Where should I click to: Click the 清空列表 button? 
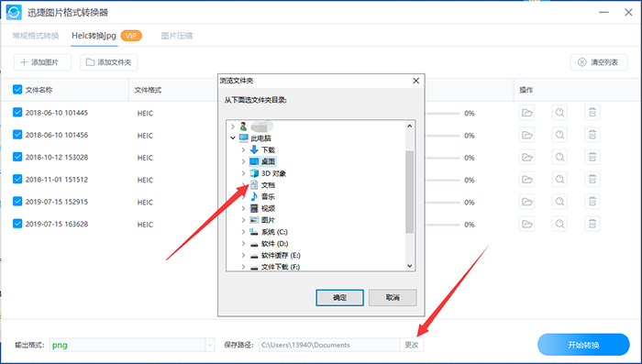599,62
